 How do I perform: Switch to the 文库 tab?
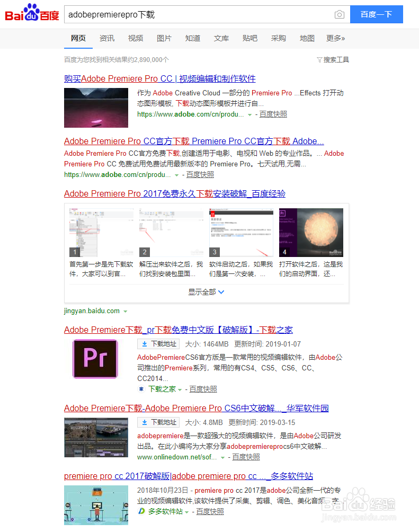[221, 38]
